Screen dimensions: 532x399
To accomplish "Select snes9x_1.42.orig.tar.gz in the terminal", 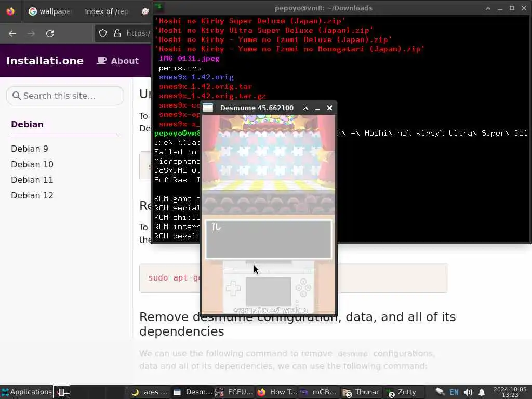I will [212, 96].
